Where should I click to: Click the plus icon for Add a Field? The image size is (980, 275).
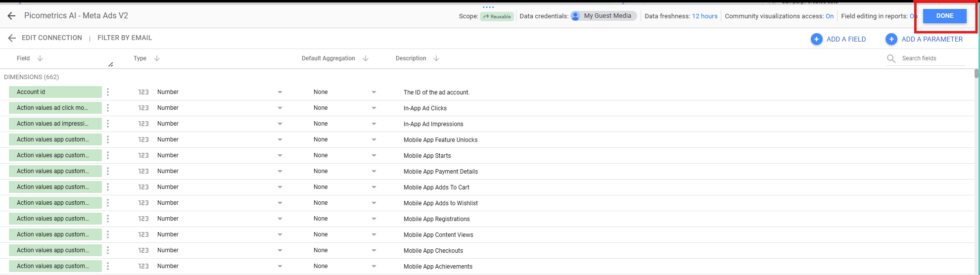816,39
